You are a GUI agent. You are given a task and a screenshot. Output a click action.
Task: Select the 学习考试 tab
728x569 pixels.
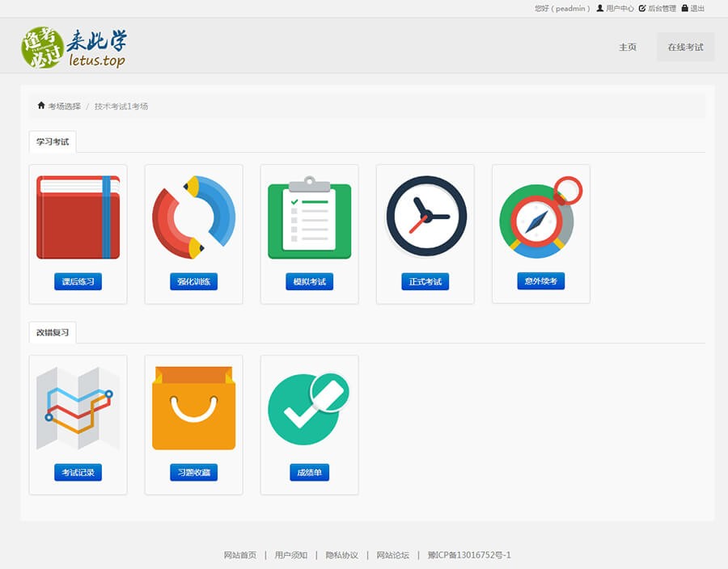pos(53,142)
